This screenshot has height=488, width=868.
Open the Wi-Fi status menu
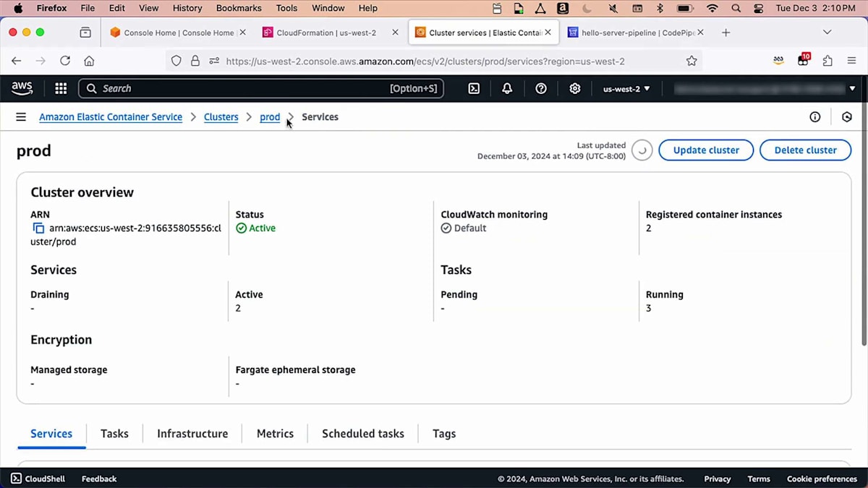pyautogui.click(x=712, y=9)
